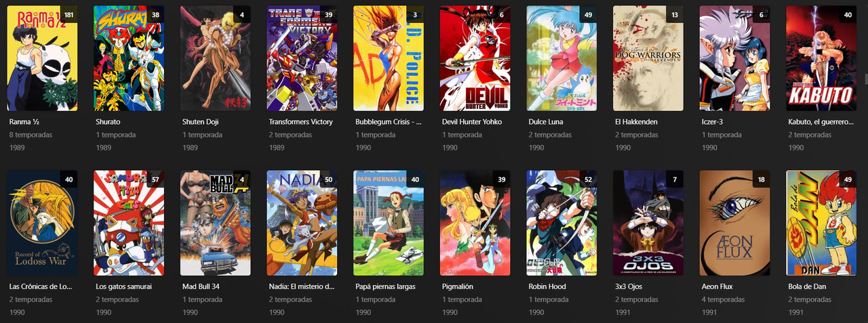Image resolution: width=868 pixels, height=323 pixels.
Task: Open the Kabuto, el guerrero title link
Action: pyautogui.click(x=821, y=122)
